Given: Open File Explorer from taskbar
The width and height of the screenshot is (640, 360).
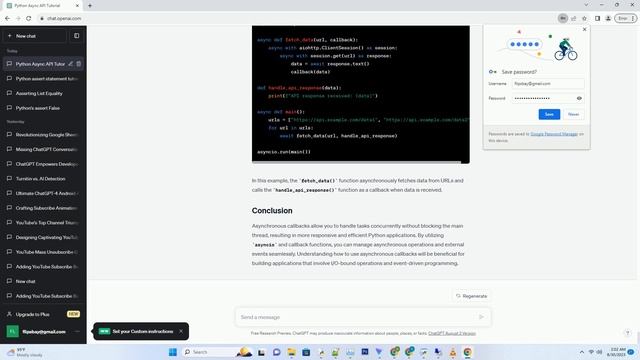Looking at the screenshot, I should 291,352.
